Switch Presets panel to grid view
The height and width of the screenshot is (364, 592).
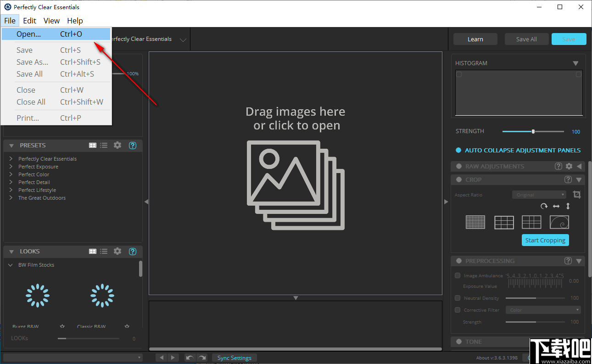click(x=93, y=145)
